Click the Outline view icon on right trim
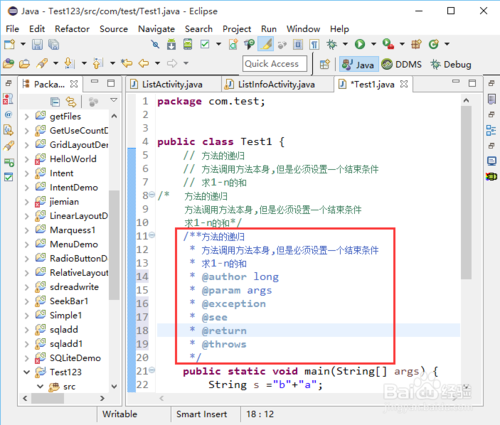The width and height of the screenshot is (500, 425). click(x=491, y=130)
